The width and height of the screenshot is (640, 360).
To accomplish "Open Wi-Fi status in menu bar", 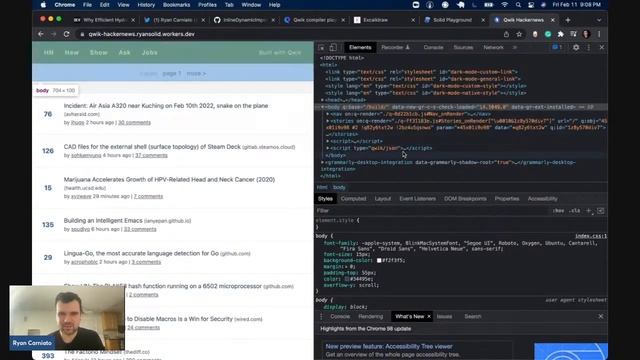I will click(505, 5).
